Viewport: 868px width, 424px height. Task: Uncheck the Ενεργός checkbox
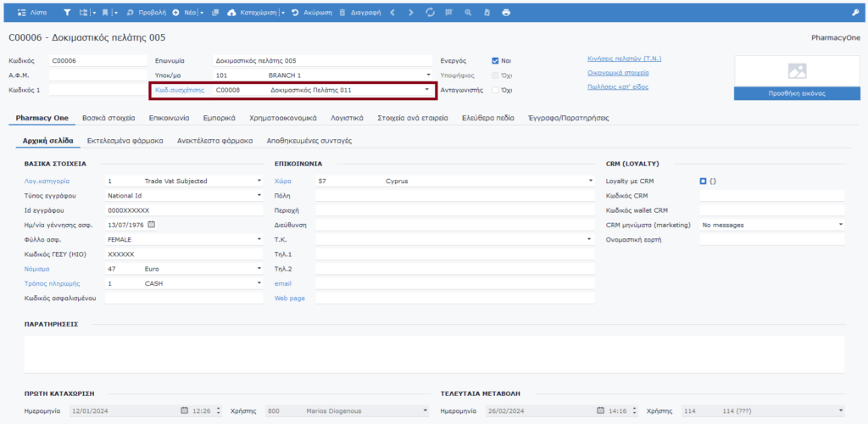point(495,61)
